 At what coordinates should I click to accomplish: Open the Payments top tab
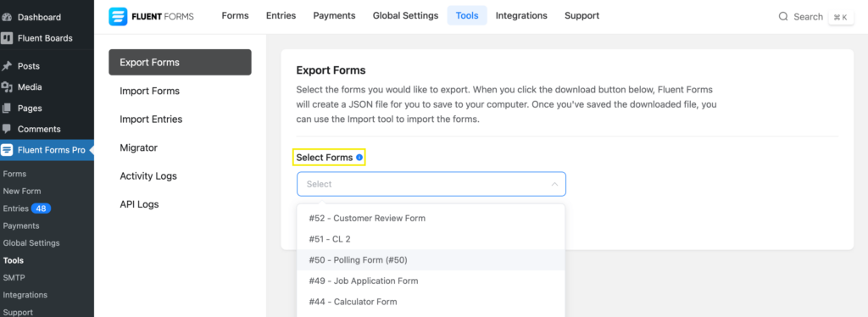pos(334,15)
